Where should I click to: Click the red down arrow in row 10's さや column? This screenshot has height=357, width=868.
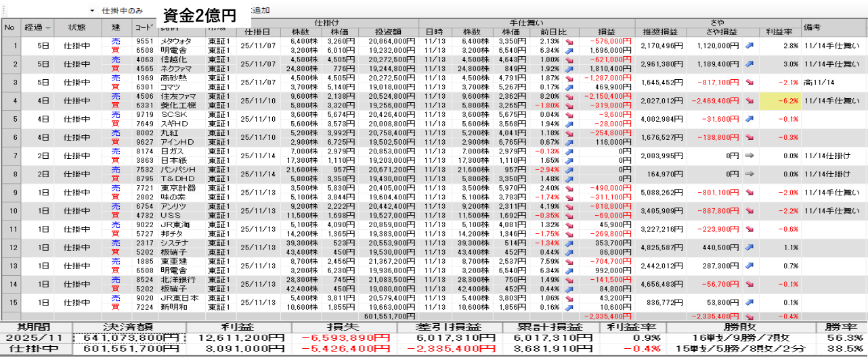(750, 211)
